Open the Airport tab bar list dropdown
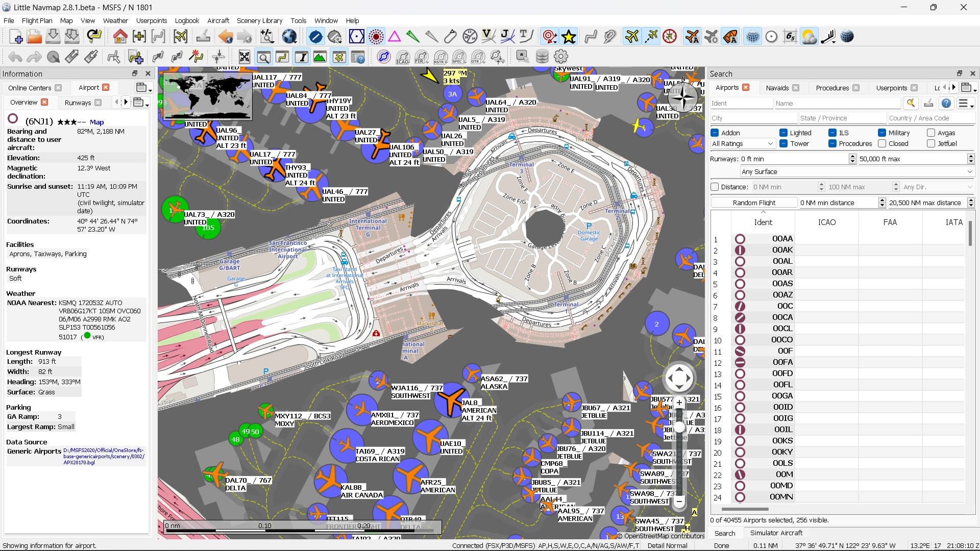The height and width of the screenshot is (551, 980). point(143,88)
